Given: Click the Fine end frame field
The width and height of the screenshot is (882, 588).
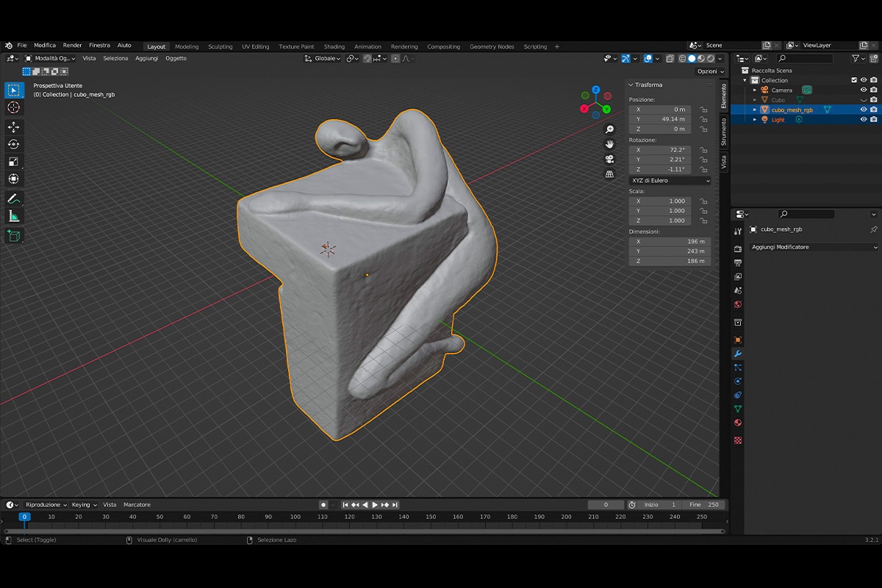Looking at the screenshot, I should pos(704,505).
